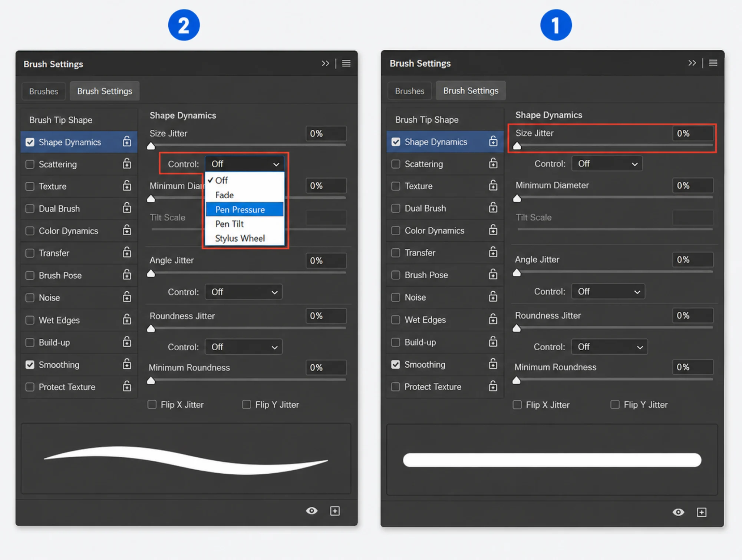Open Roundness Jitter Control dropdown, left panel

pos(244,347)
